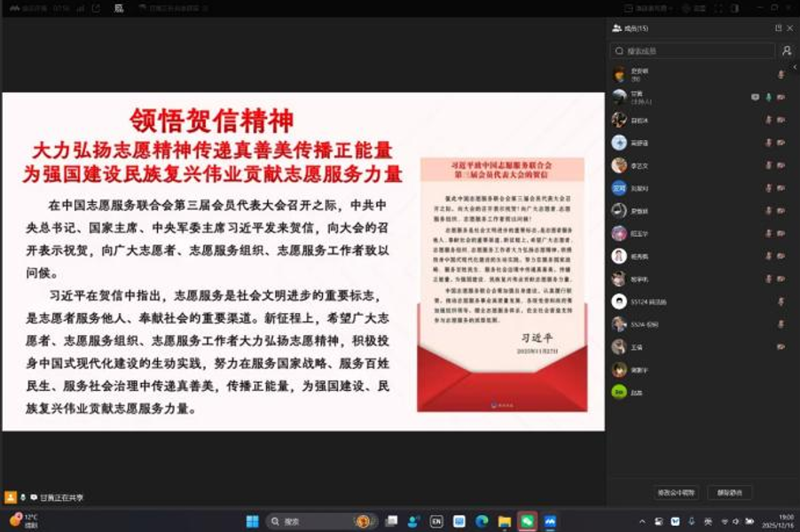Click the 'S5124' member avatar in list
Screen dimensions: 800x532
pos(619,301)
